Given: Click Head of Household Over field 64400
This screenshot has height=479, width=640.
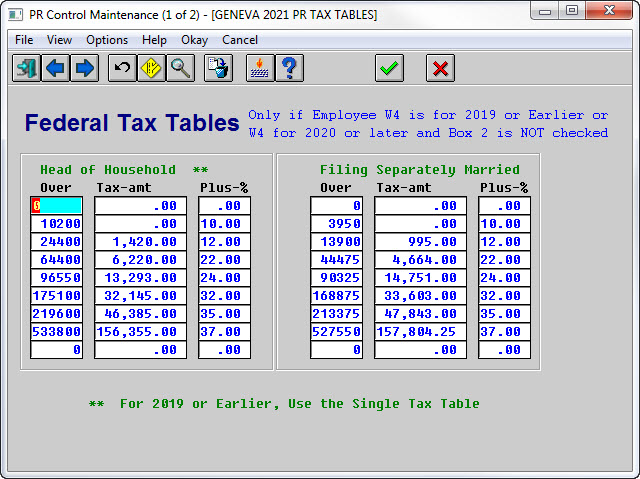Looking at the screenshot, I should pyautogui.click(x=56, y=259).
